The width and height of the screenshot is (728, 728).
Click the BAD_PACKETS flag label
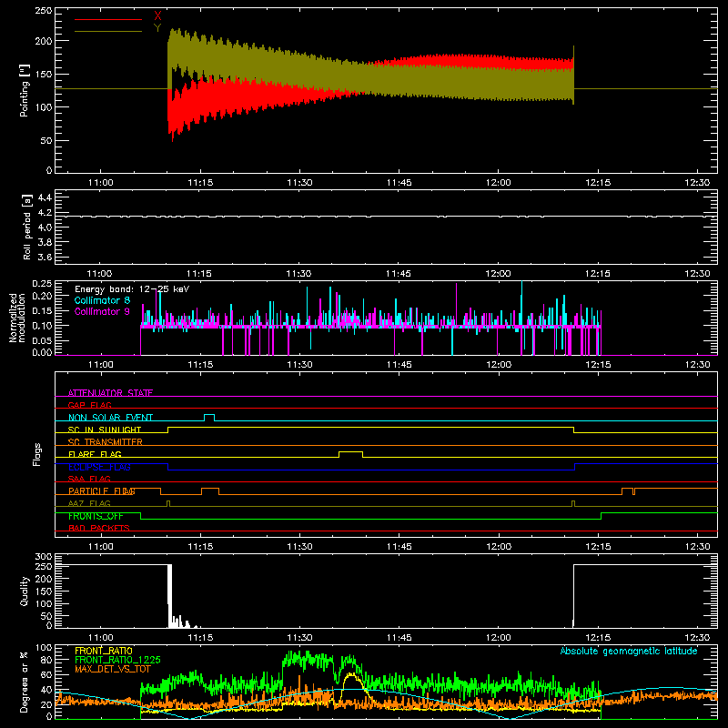(x=99, y=528)
